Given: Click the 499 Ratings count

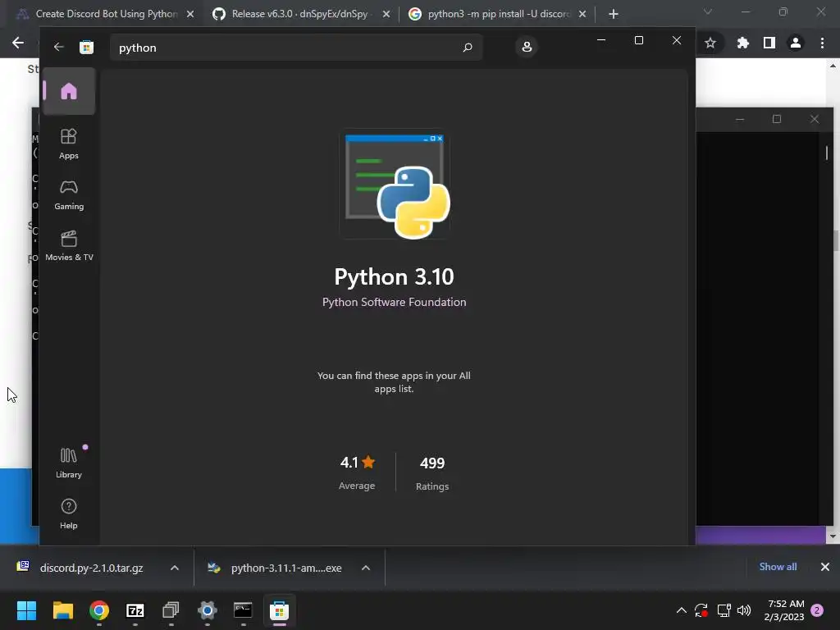Looking at the screenshot, I should point(432,472).
